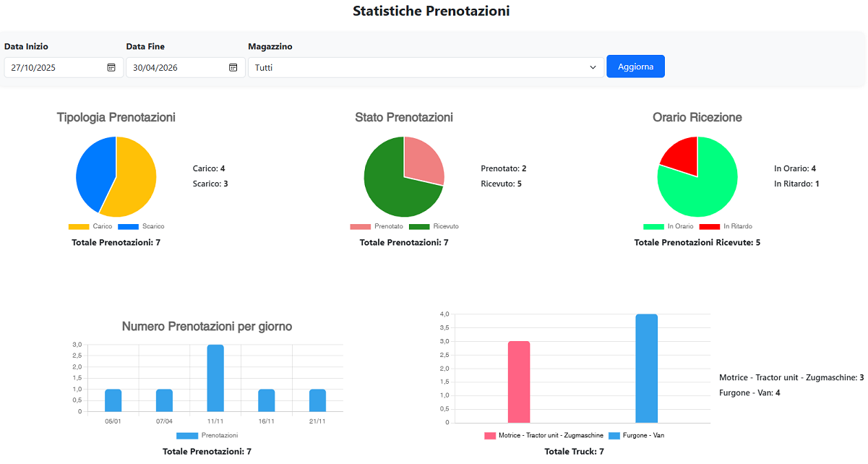Click the 'Prenotato: 2' value text
Screen dimensions: 868x464
(x=504, y=168)
